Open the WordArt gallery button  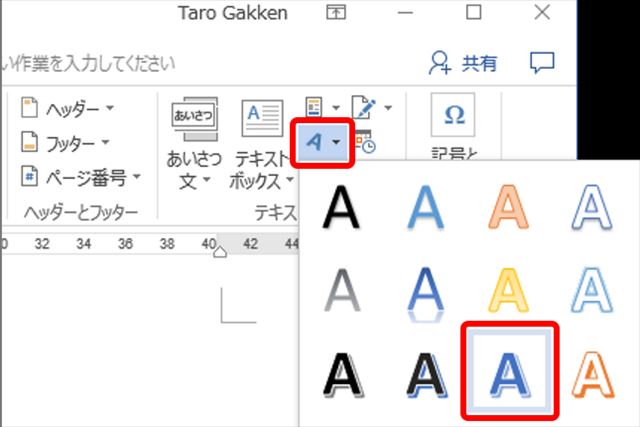[x=322, y=142]
